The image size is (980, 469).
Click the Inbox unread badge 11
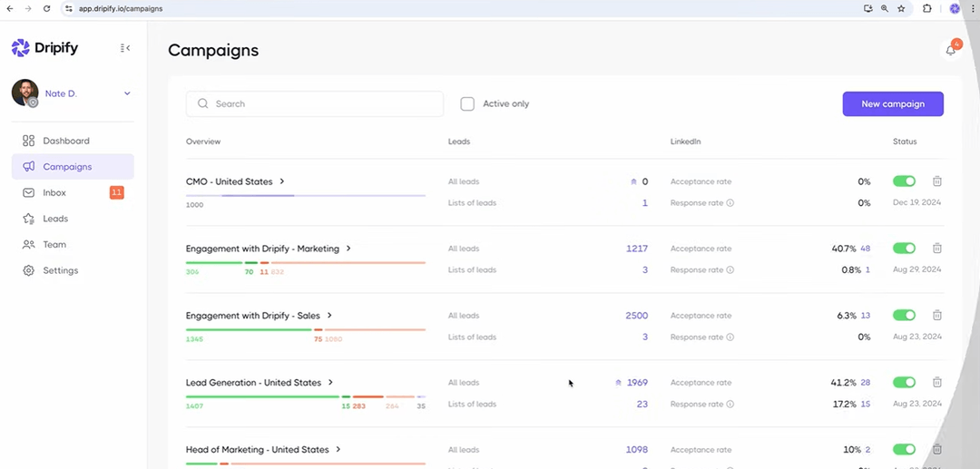coord(116,192)
